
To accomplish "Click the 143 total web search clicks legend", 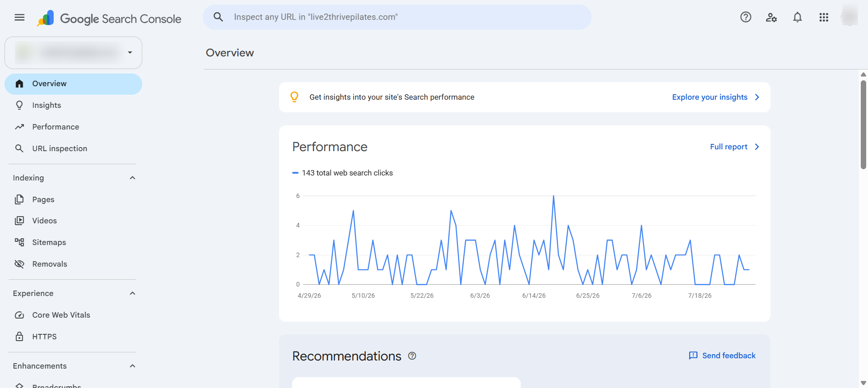I will [x=343, y=173].
